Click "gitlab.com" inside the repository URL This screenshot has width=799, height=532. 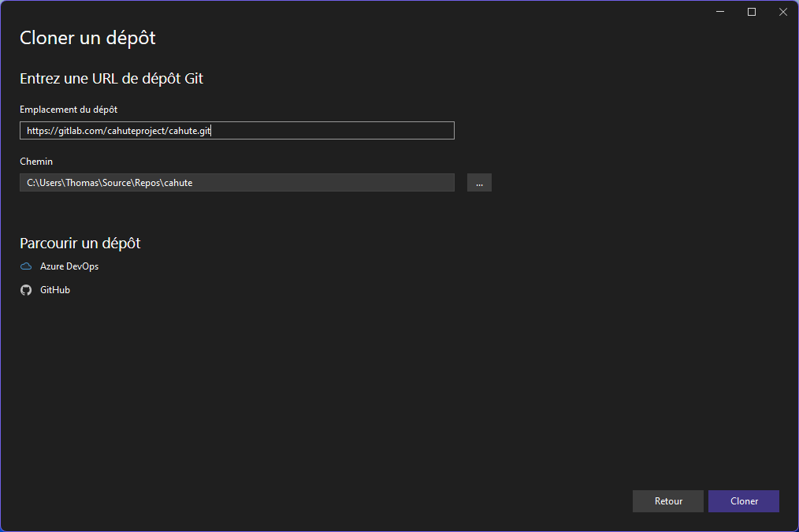[80, 131]
